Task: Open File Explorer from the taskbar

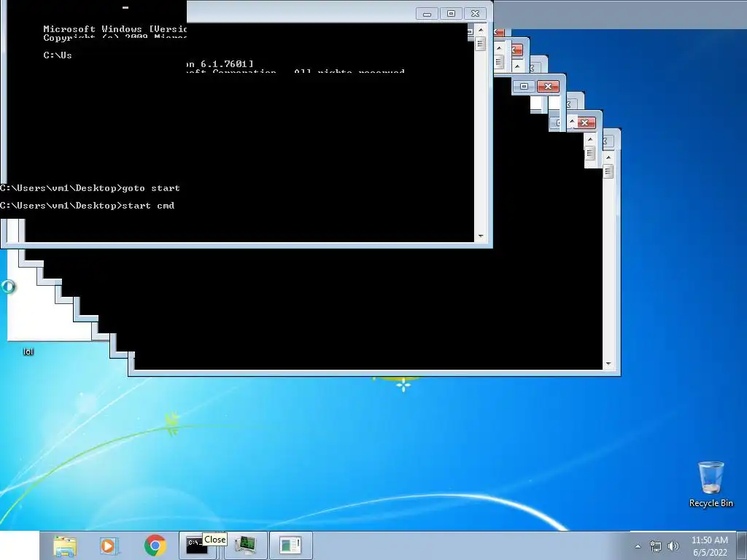Action: pos(65,545)
